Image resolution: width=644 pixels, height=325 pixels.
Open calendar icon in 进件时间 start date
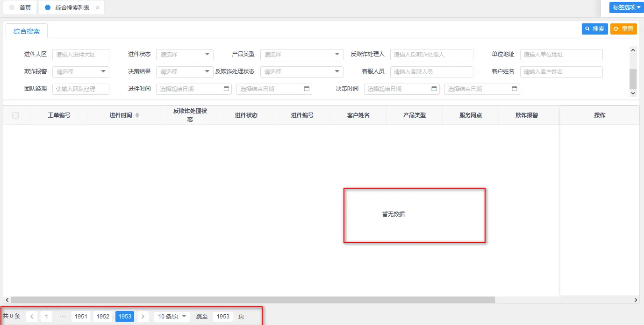tap(227, 89)
